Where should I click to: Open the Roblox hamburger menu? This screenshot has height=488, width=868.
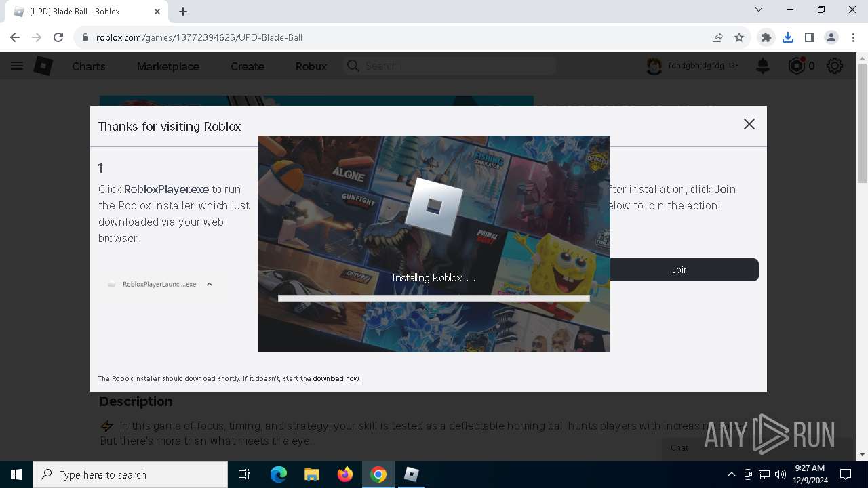(17, 66)
